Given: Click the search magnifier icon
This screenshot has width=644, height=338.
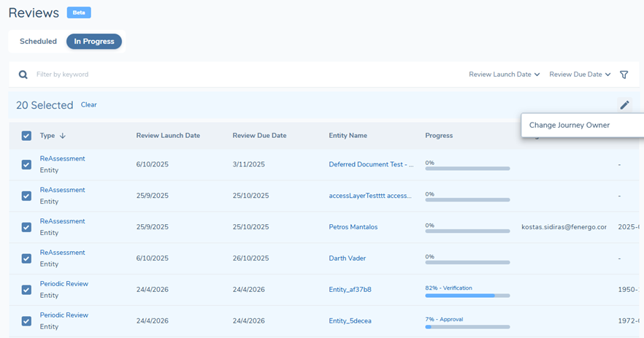Looking at the screenshot, I should tap(23, 74).
